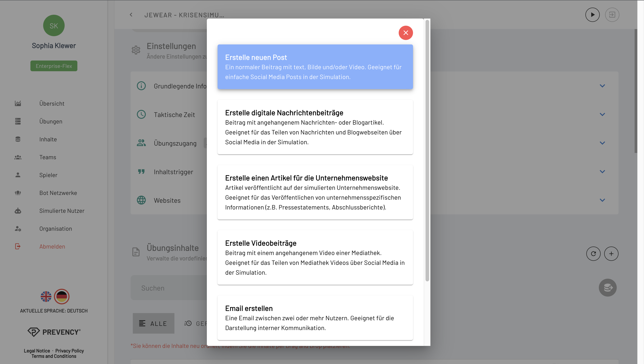Close the post type dialog
The width and height of the screenshot is (644, 364).
pos(405,33)
